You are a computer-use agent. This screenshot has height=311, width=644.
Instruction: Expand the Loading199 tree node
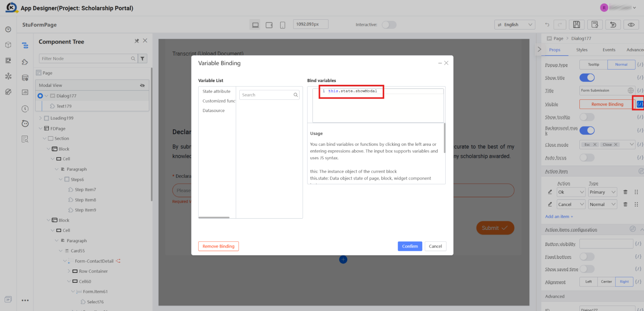click(40, 118)
